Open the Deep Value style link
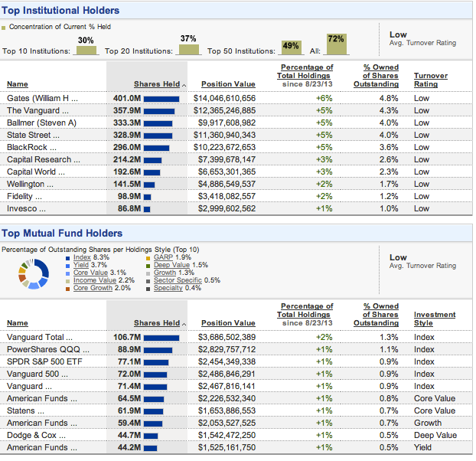This screenshot has height=461, width=476. (x=171, y=265)
